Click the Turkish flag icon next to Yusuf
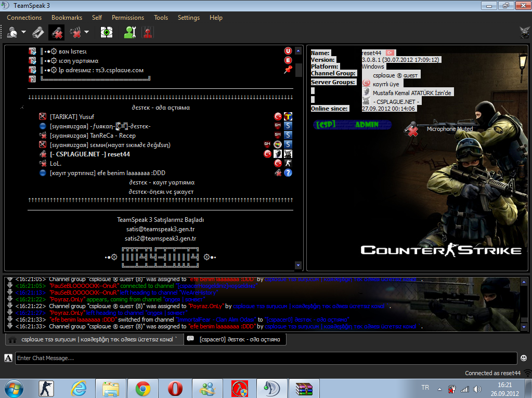The width and height of the screenshot is (532, 398). 278,116
